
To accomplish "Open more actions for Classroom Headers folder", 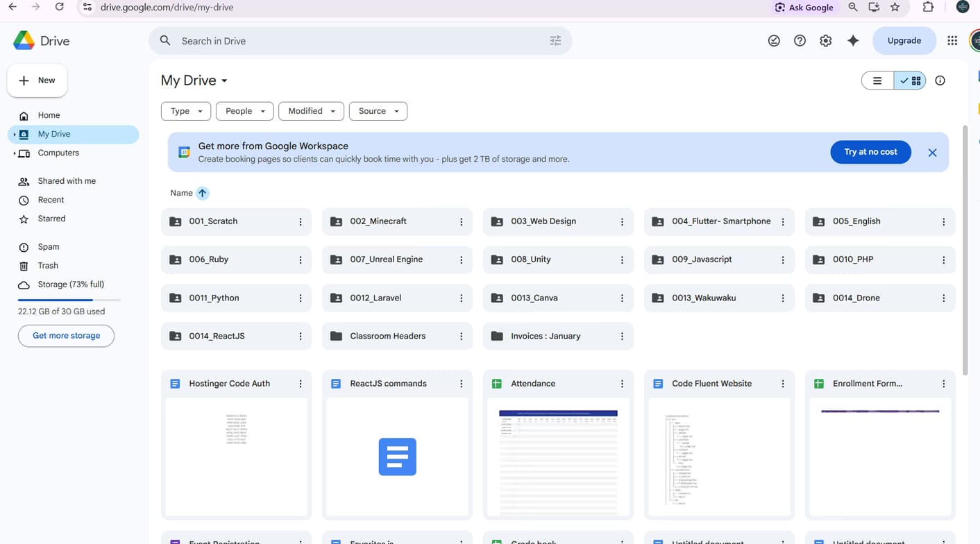I will coord(461,337).
